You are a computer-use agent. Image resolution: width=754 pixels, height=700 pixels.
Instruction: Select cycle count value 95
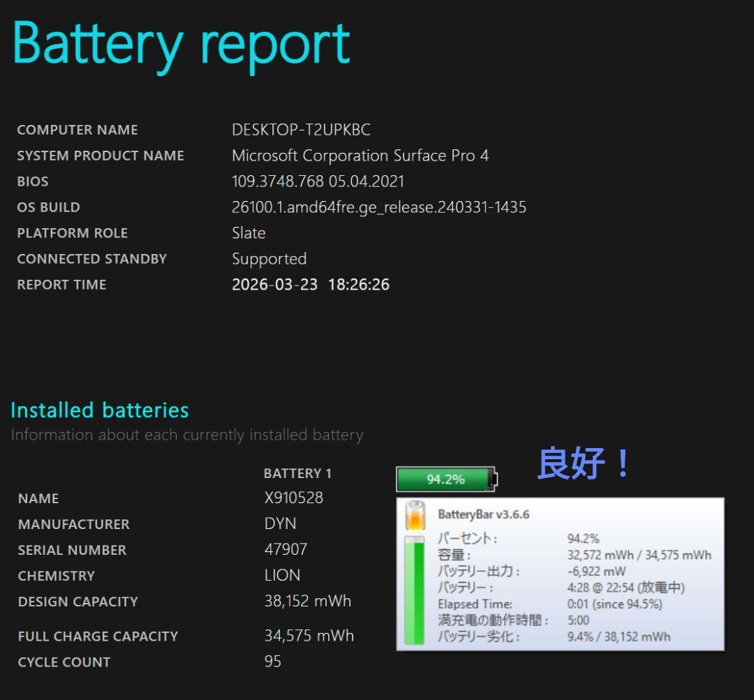(273, 662)
